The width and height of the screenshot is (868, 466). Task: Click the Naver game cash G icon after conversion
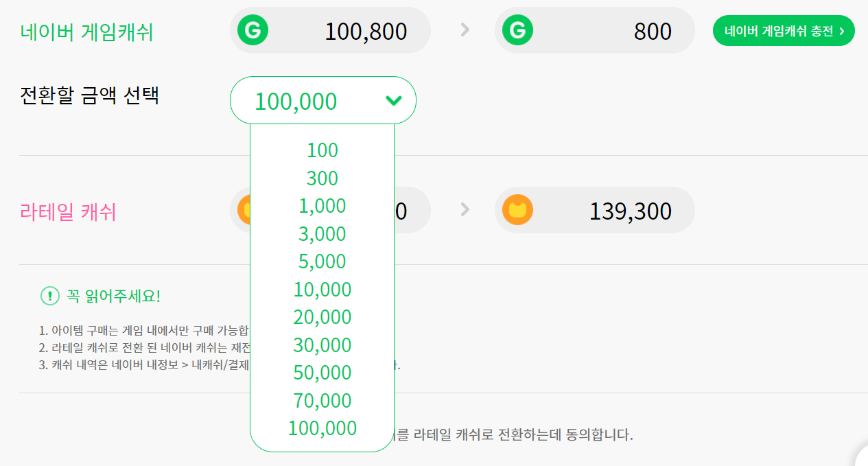coord(517,30)
